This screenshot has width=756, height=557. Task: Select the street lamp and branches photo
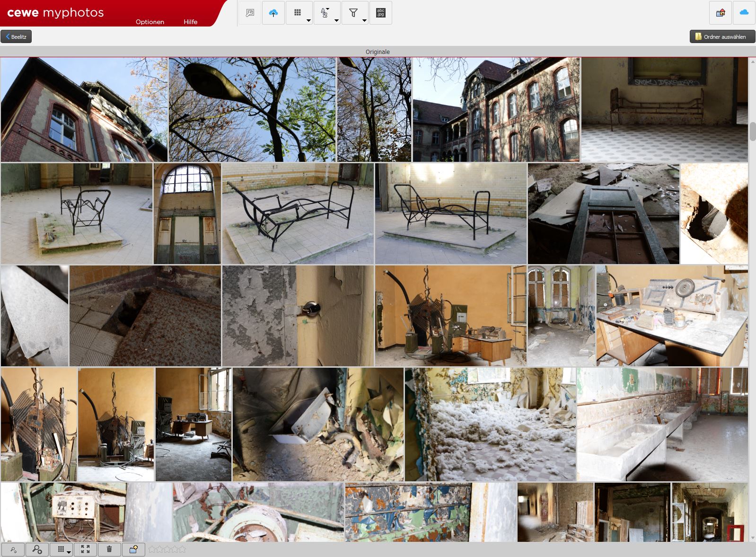[252, 110]
